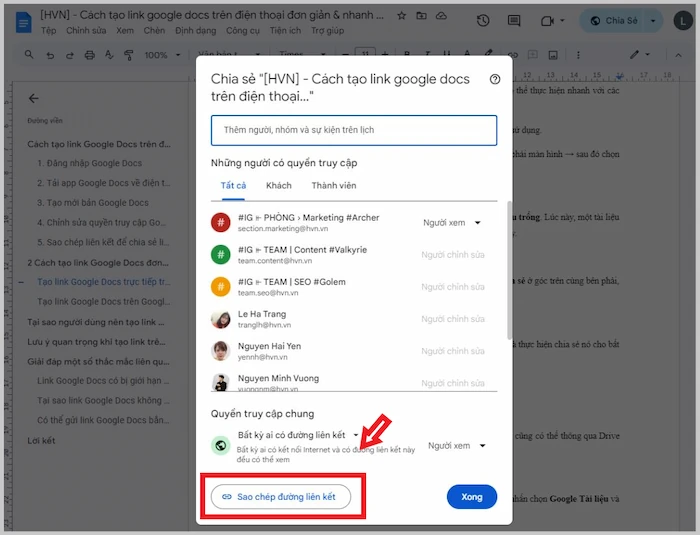Switch to the Thành viên tab

333,185
